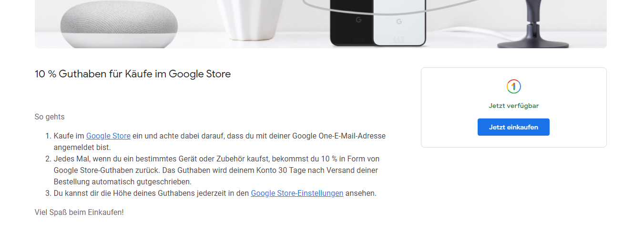Open the 'Google Store-Einstellungen' link
This screenshot has width=644, height=235.
(x=297, y=193)
